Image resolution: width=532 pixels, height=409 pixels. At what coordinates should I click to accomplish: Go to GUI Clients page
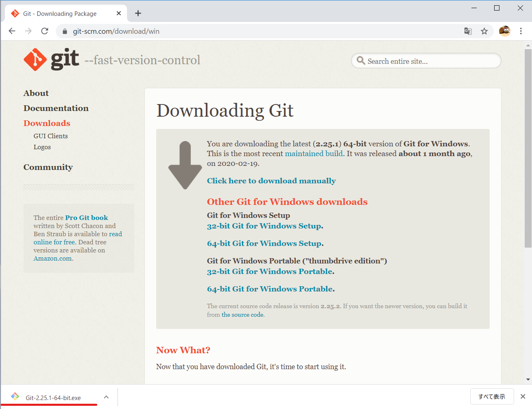[x=51, y=136]
